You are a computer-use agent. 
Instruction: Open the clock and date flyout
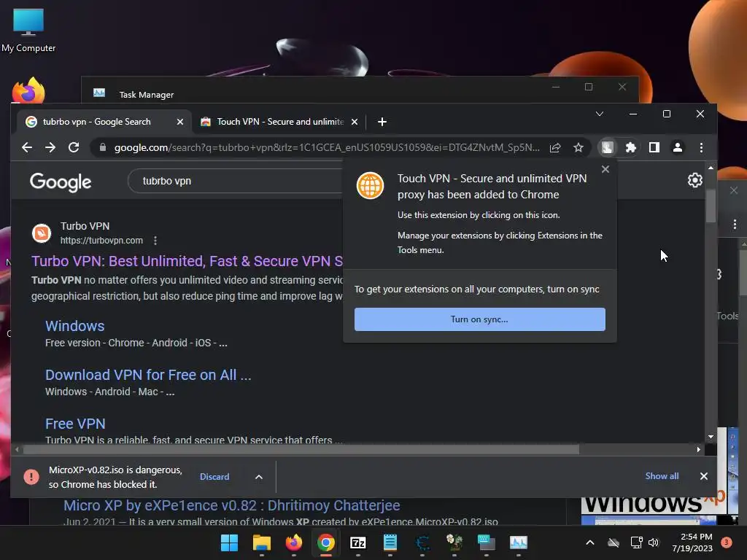click(692, 542)
